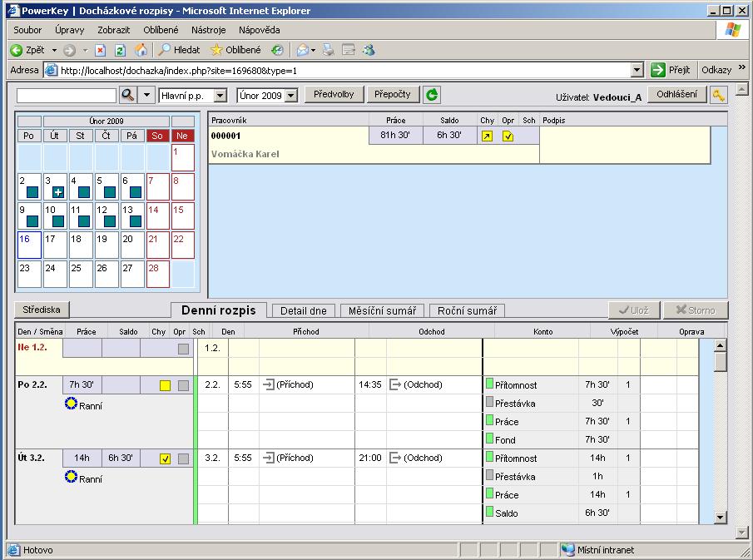The width and height of the screenshot is (753, 560).
Task: Click the browser forward arrow icon
Action: click(x=69, y=50)
